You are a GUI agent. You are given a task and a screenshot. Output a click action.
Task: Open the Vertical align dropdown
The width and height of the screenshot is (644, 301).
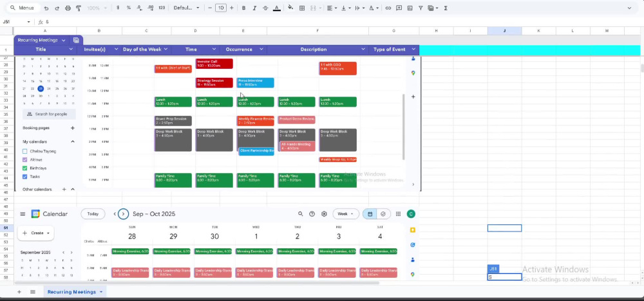(x=345, y=8)
